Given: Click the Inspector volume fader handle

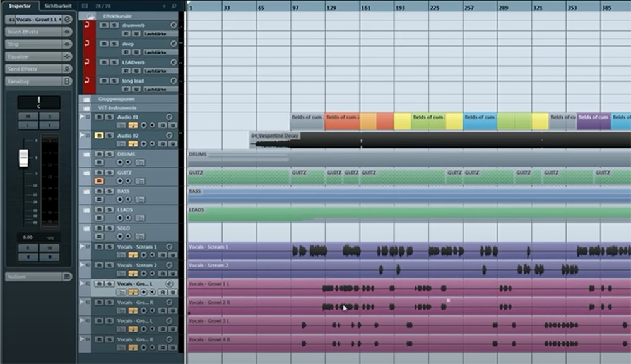Looking at the screenshot, I should point(23,158).
